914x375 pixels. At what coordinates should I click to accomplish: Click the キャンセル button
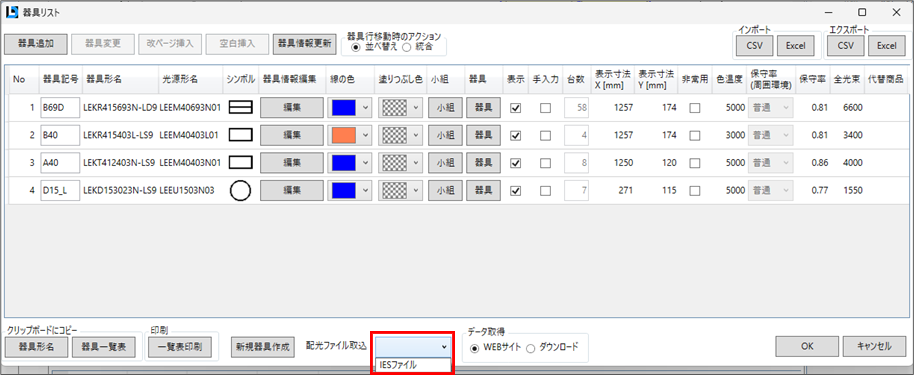(x=874, y=346)
